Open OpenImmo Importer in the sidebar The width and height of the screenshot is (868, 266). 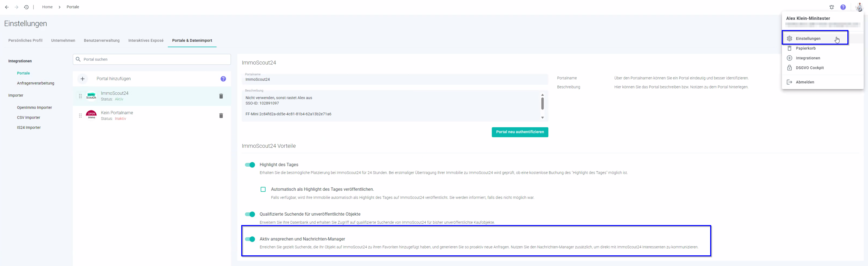click(x=34, y=108)
